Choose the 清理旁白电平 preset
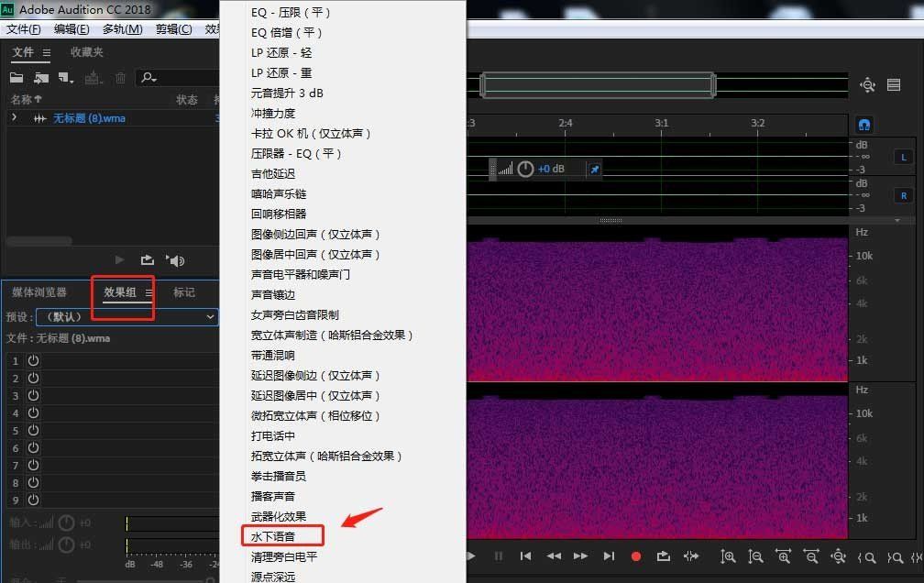The width and height of the screenshot is (924, 583). [x=284, y=556]
